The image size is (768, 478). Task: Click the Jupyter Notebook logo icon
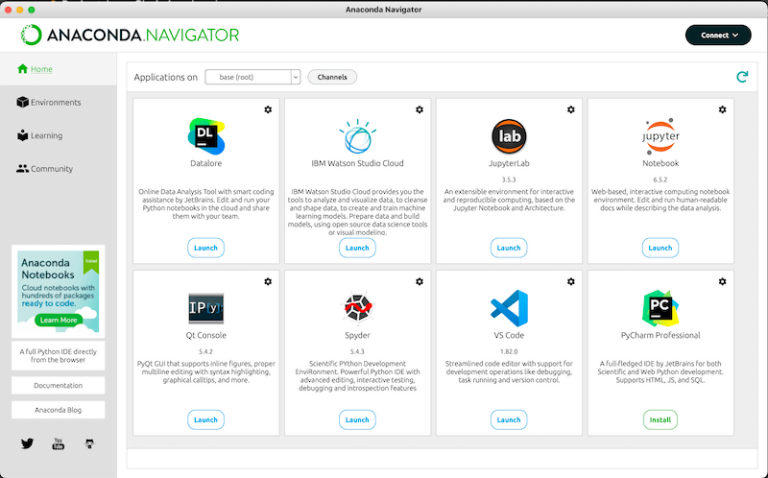pos(660,135)
